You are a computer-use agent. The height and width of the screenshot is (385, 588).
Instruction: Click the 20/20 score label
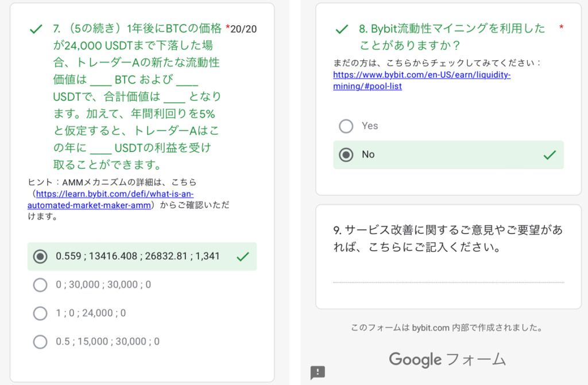(243, 29)
